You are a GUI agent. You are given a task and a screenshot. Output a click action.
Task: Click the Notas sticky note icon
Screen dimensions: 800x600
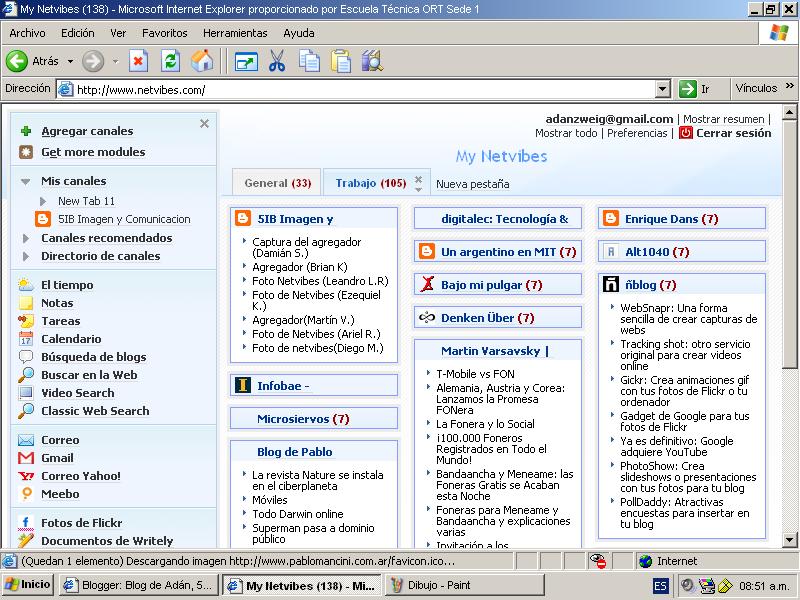[26, 303]
